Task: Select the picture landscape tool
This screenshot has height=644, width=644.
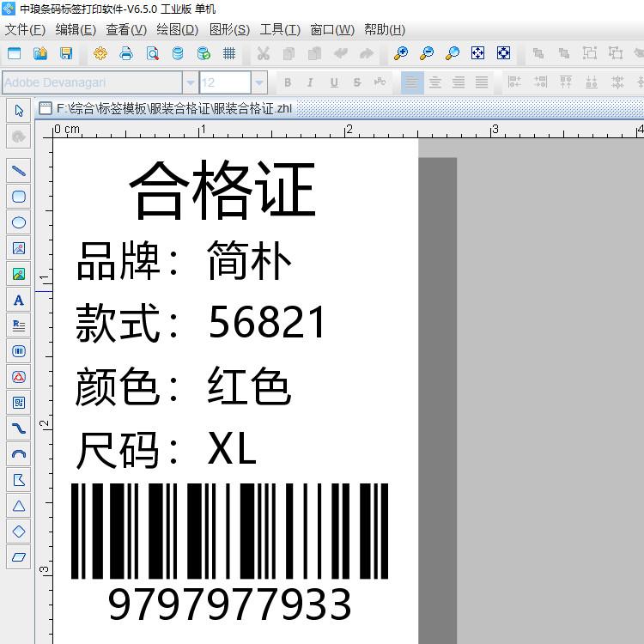Action: pos(19,274)
